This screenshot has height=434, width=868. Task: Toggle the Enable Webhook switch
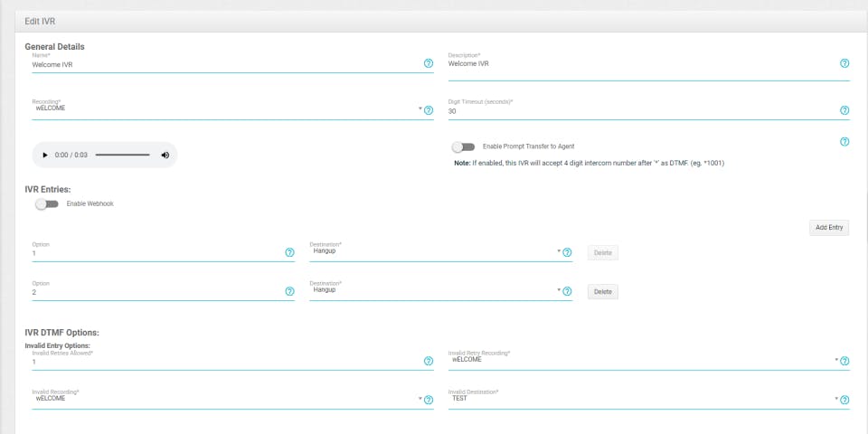(x=47, y=204)
